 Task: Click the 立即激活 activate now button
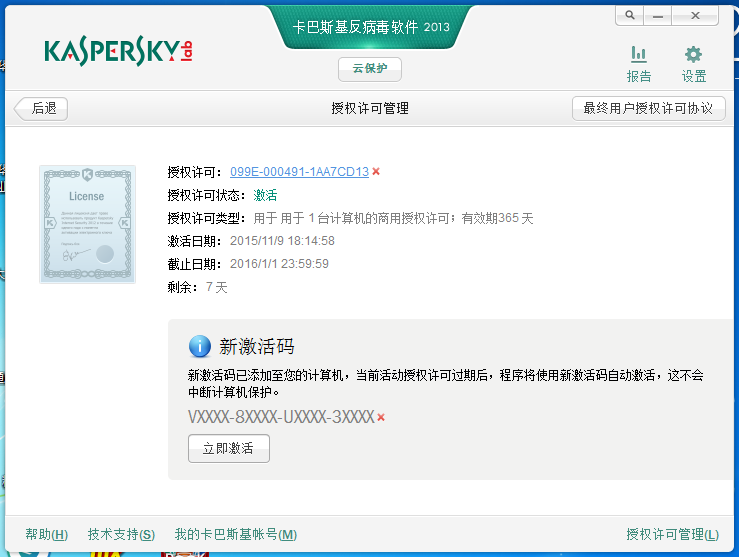[229, 448]
